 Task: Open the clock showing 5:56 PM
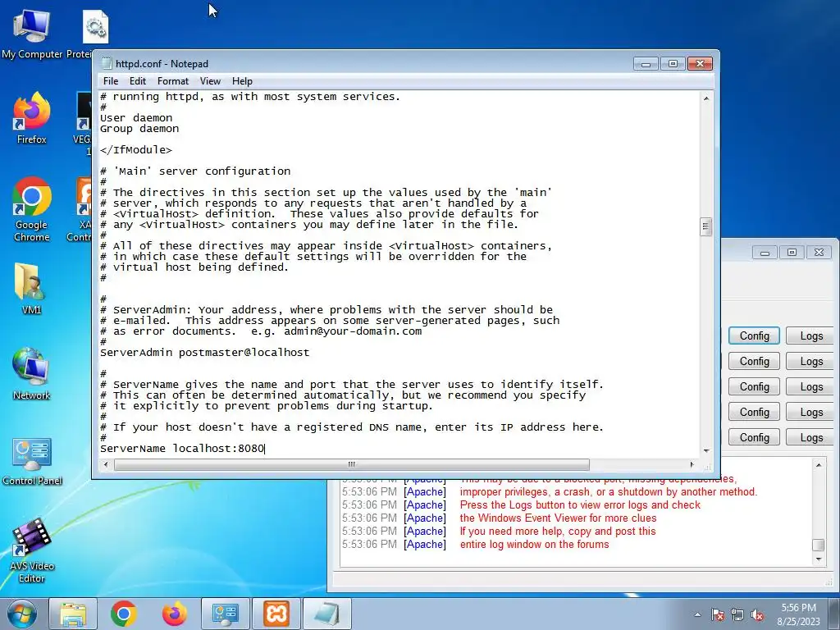point(798,614)
